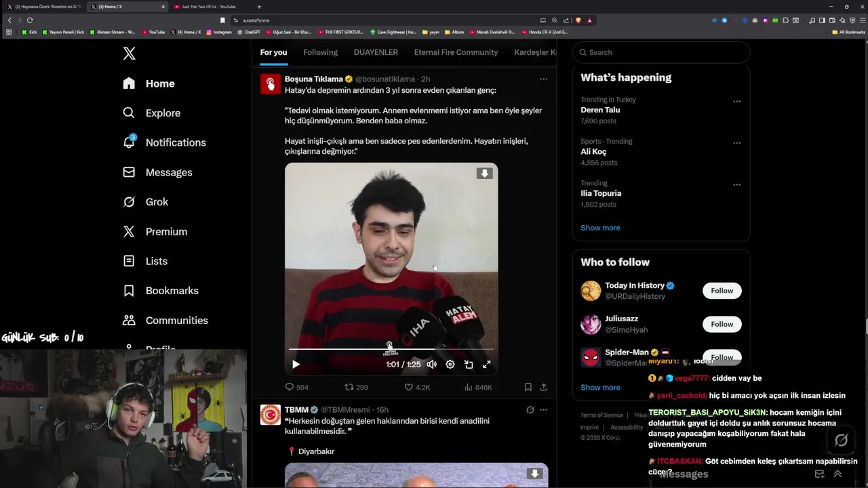Click the download arrow on TBMM post image
868x488 pixels.
(x=535, y=474)
